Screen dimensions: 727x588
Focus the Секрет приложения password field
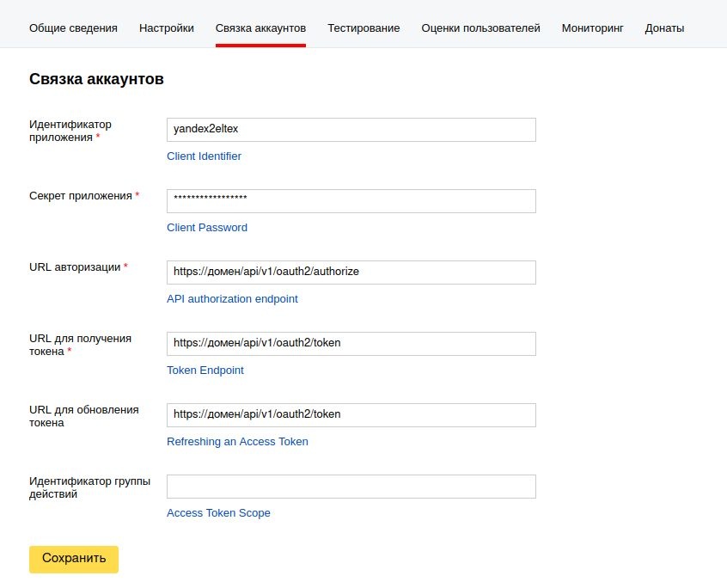pos(351,200)
